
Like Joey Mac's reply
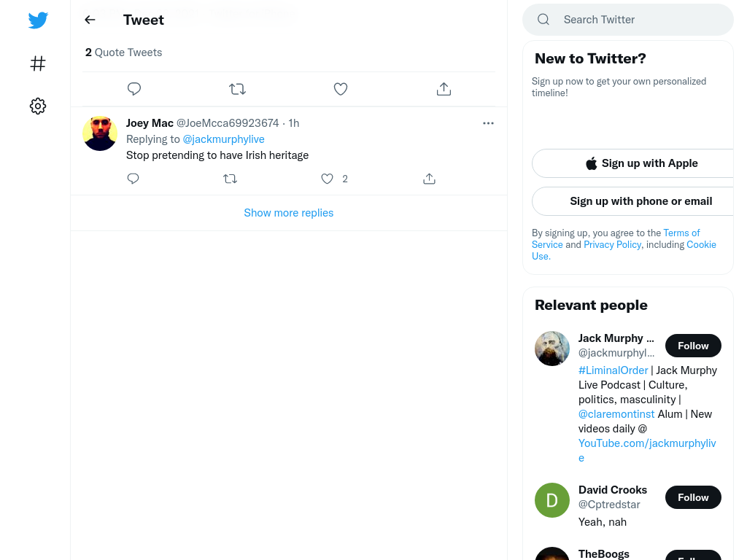click(x=327, y=179)
